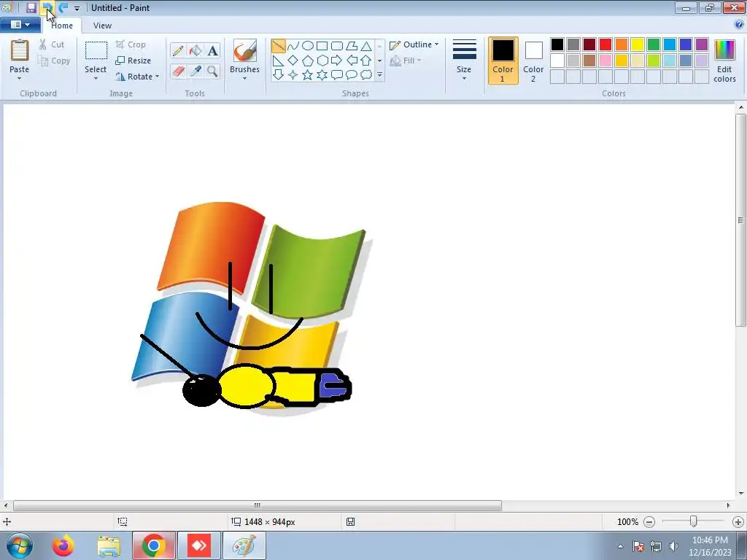This screenshot has width=747, height=560.
Task: Open the Outline dropdown
Action: [x=414, y=44]
